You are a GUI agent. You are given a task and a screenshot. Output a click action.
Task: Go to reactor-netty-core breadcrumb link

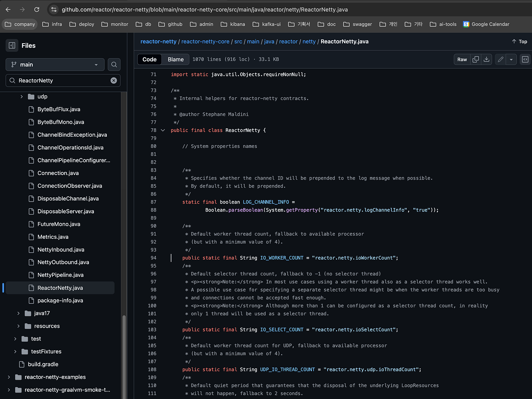205,41
